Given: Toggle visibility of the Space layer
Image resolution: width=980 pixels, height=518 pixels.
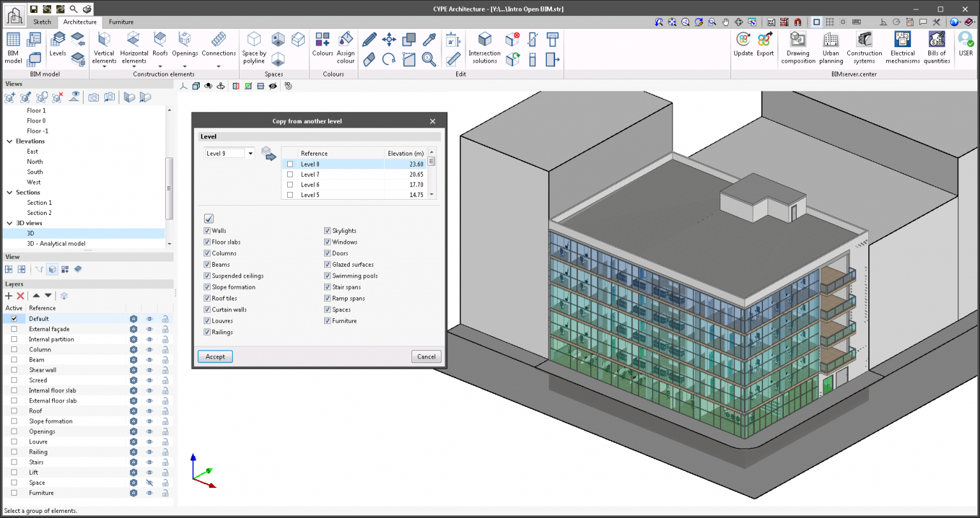Looking at the screenshot, I should click(x=149, y=483).
